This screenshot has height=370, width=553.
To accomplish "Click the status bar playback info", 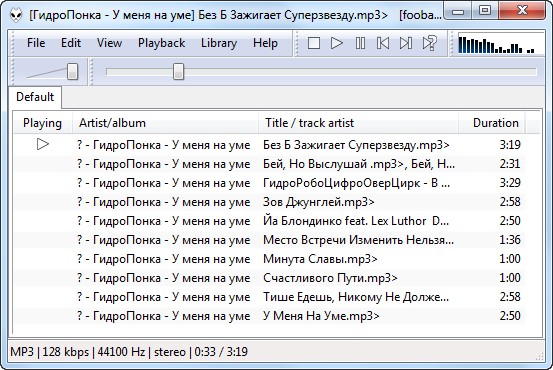I will 129,352.
